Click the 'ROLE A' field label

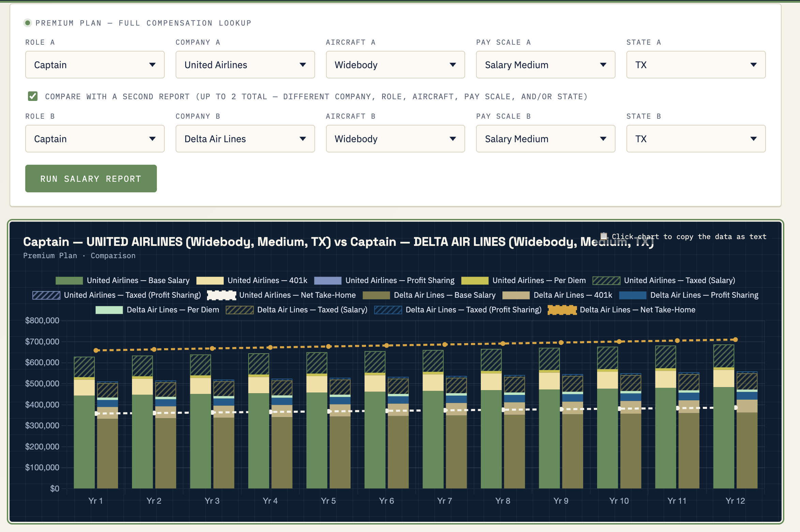tap(40, 42)
